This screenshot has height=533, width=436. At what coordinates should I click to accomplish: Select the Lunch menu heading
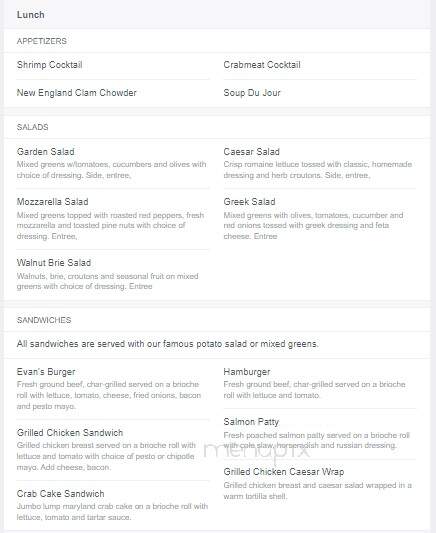pyautogui.click(x=31, y=15)
